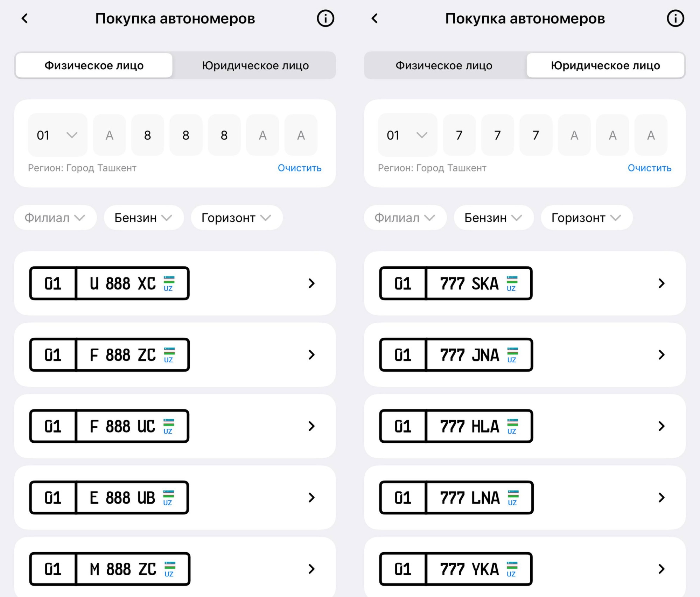
Task: Expand the Филиал filter on right screen
Action: pyautogui.click(x=405, y=218)
